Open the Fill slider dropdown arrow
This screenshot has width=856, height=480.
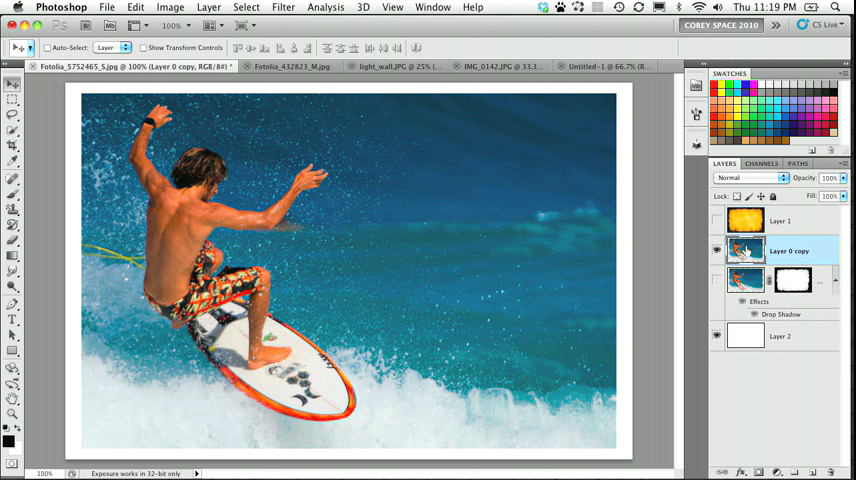(843, 196)
